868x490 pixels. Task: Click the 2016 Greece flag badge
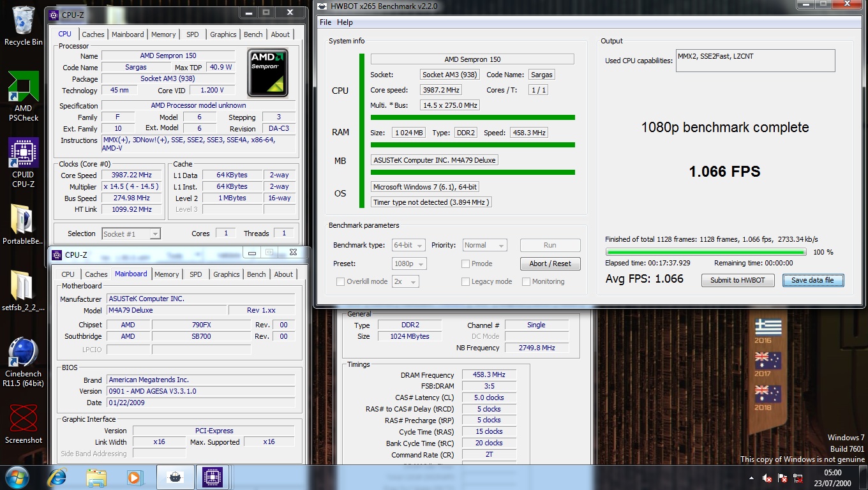(768, 327)
